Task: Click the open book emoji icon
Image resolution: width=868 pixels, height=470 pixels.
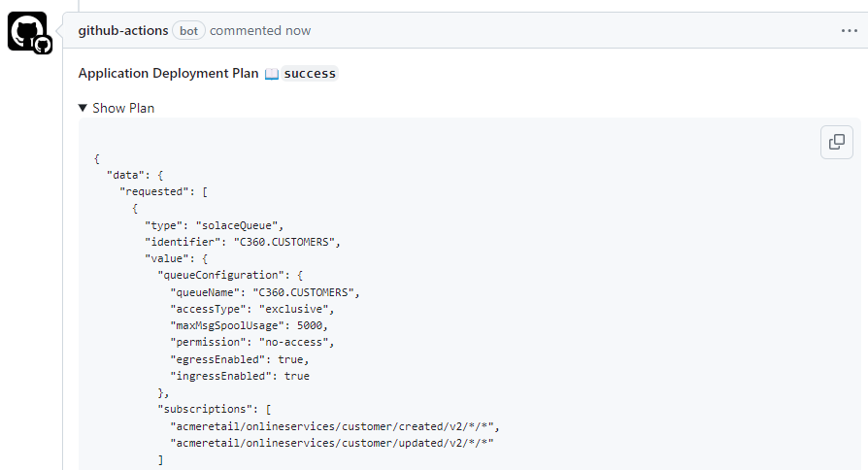Action: point(272,74)
